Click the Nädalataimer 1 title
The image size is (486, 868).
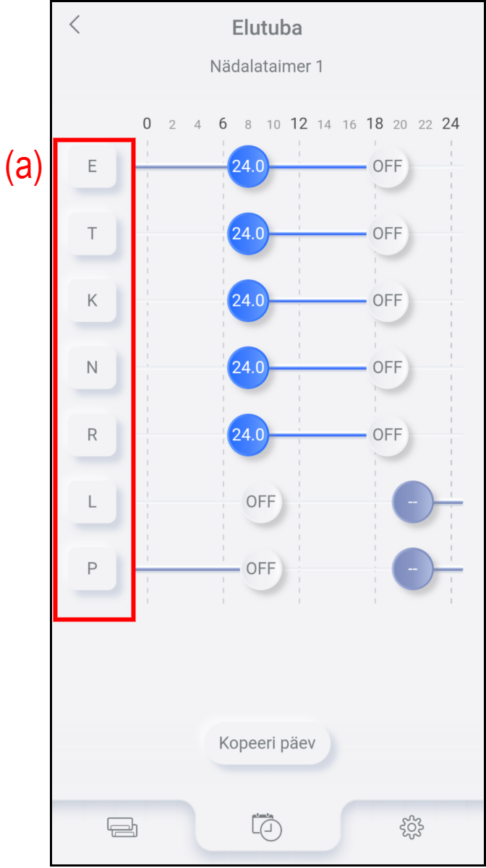[267, 67]
